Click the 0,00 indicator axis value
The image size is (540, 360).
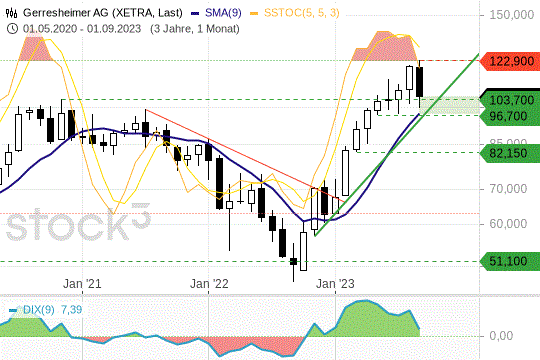coord(501,336)
